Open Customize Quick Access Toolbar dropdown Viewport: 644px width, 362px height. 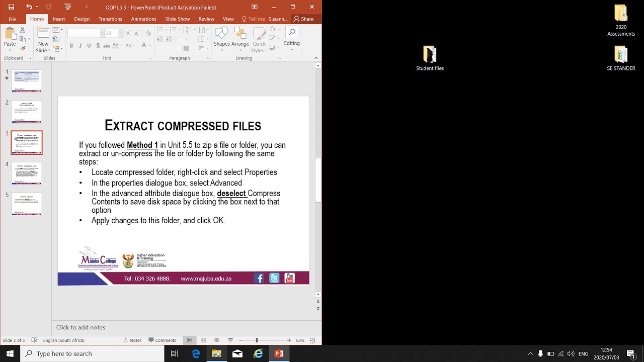click(87, 7)
